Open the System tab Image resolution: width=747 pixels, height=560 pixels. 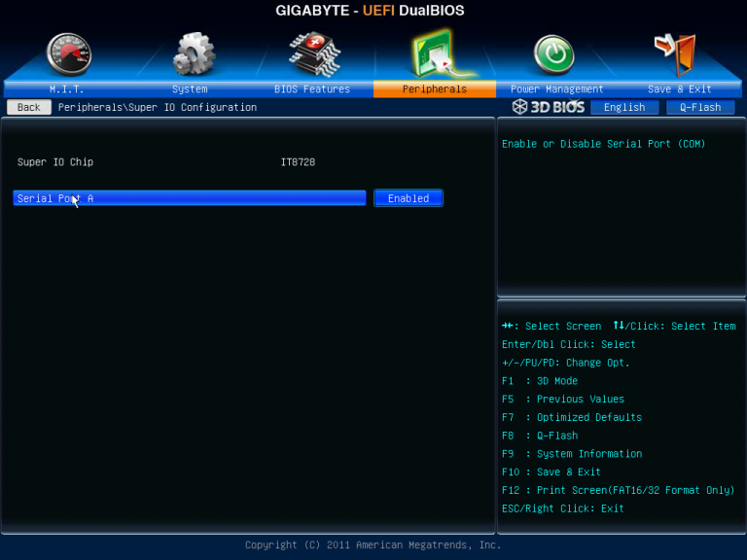click(190, 89)
